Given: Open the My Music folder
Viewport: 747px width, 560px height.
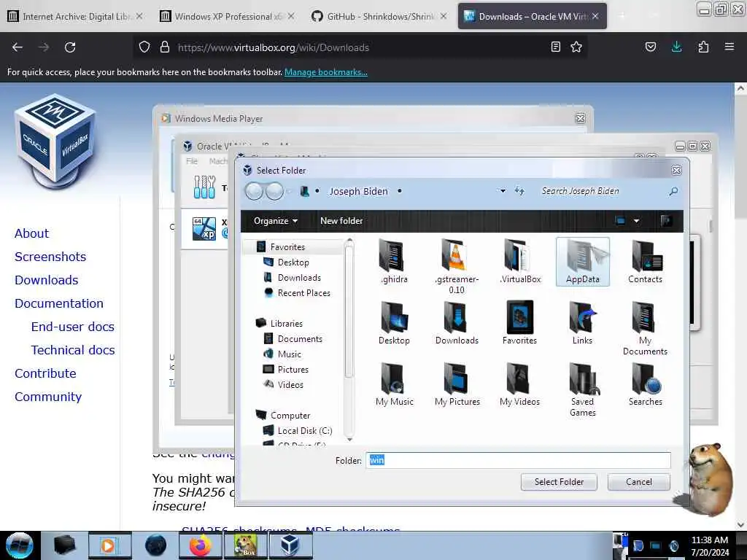Looking at the screenshot, I should click(394, 384).
